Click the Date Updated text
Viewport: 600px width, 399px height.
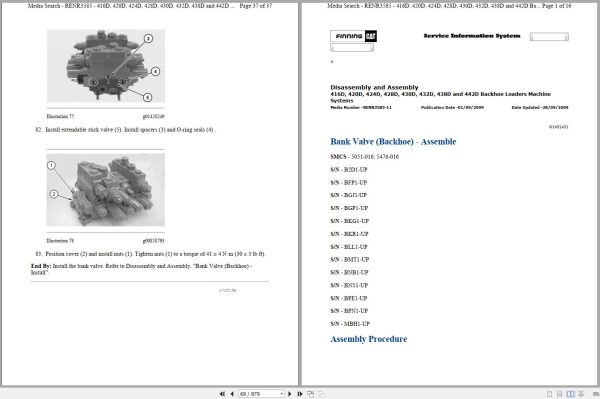[540, 107]
